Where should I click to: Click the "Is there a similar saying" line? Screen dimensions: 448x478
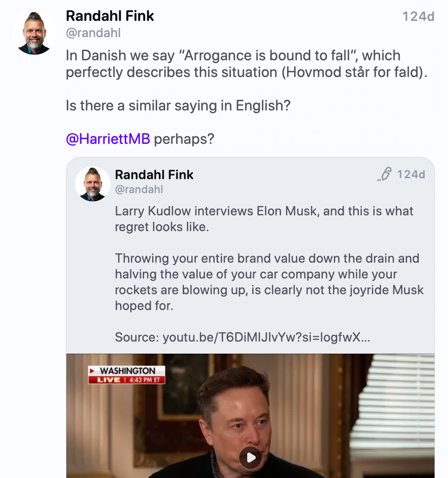pos(178,106)
